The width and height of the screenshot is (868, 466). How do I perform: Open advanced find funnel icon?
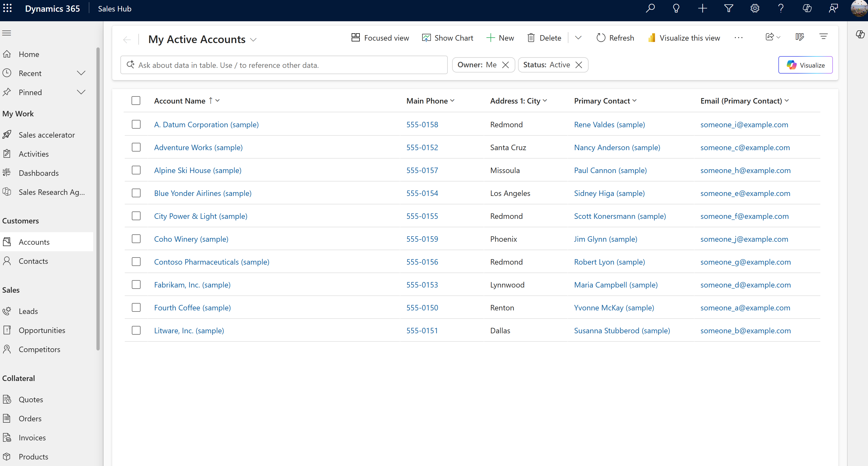click(729, 8)
